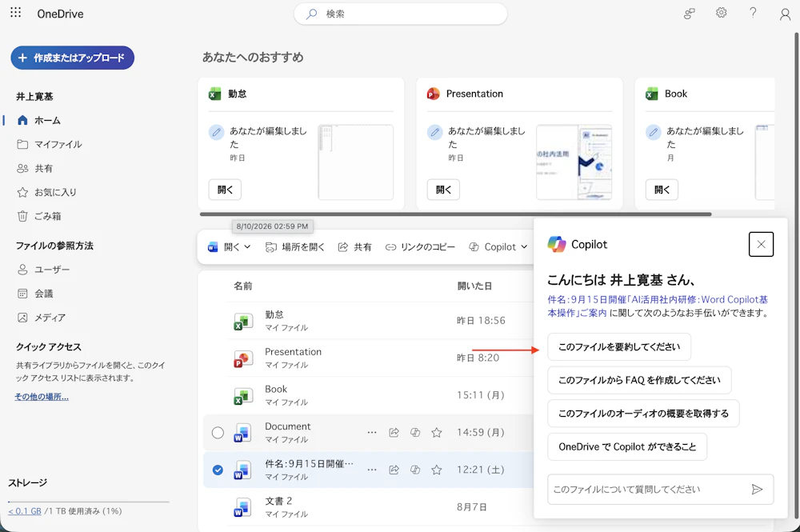Screen dimensions: 800x532
Task: Click the PowerPoint icon of Presentation row
Action: pyautogui.click(x=243, y=358)
